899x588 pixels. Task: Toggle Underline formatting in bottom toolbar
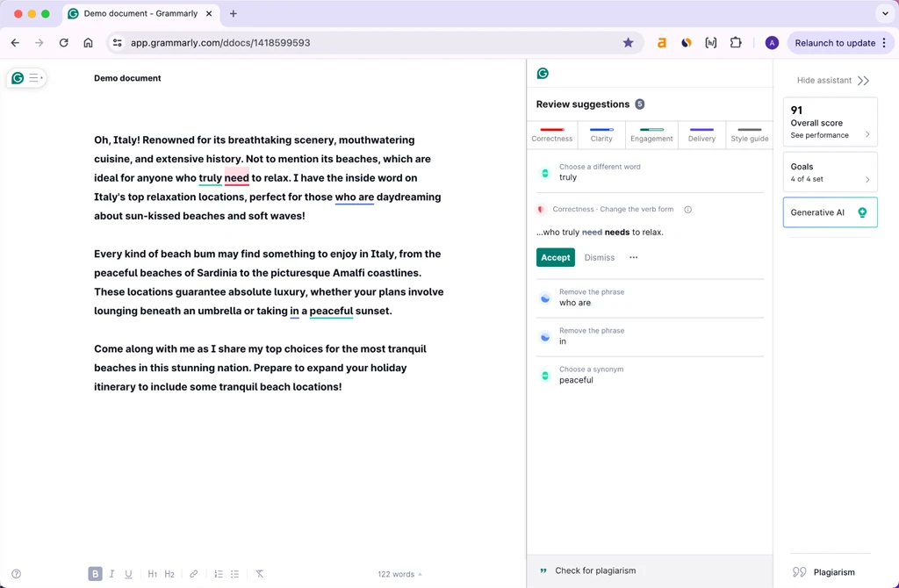click(x=128, y=574)
